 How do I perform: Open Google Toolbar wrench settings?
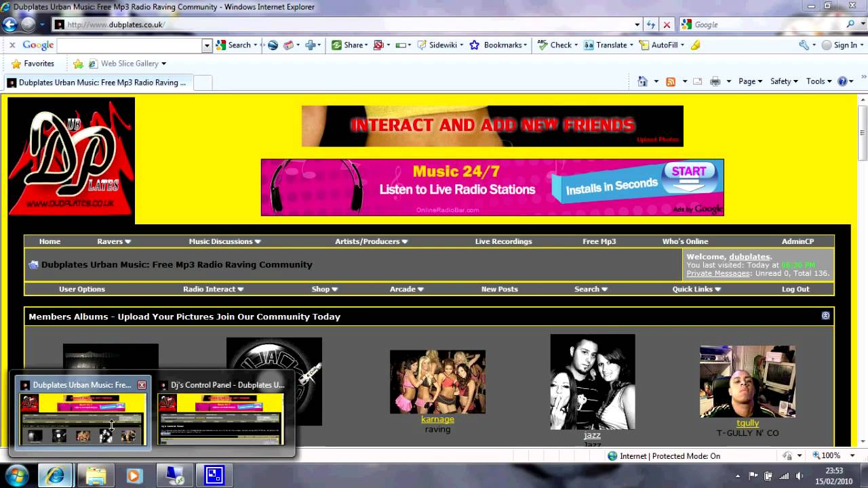coord(804,45)
